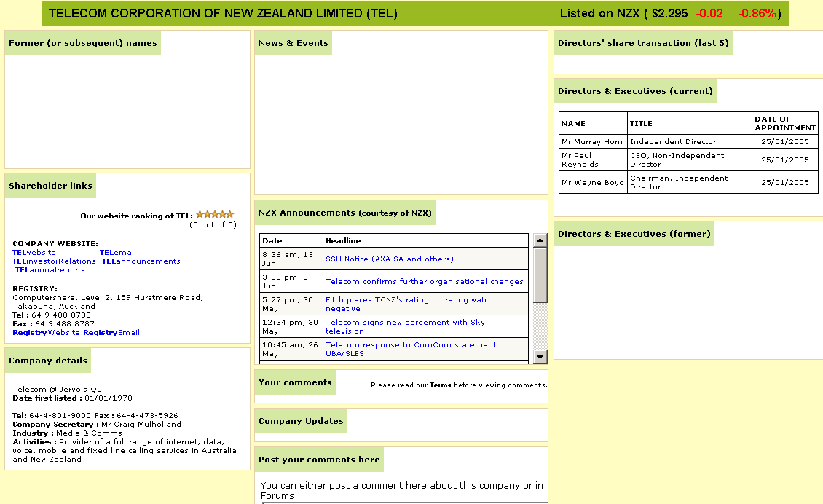Click Chairman, Independent Director title cell
The width and height of the screenshot is (823, 504).
pos(690,182)
